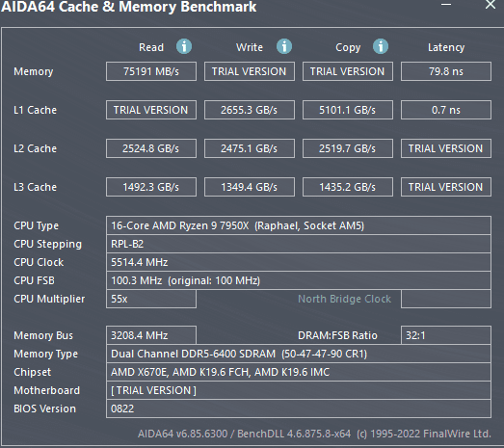Click the info icon next to Write
The image size is (504, 448).
pyautogui.click(x=284, y=46)
